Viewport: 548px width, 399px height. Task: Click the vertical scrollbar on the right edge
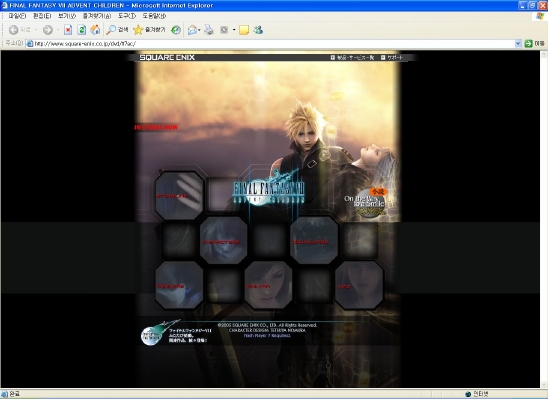(544, 219)
